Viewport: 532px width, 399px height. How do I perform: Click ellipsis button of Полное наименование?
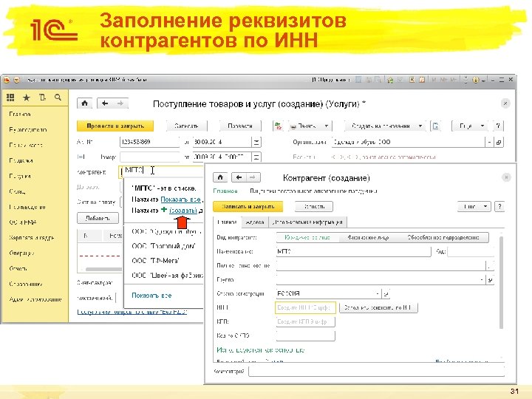(x=489, y=266)
